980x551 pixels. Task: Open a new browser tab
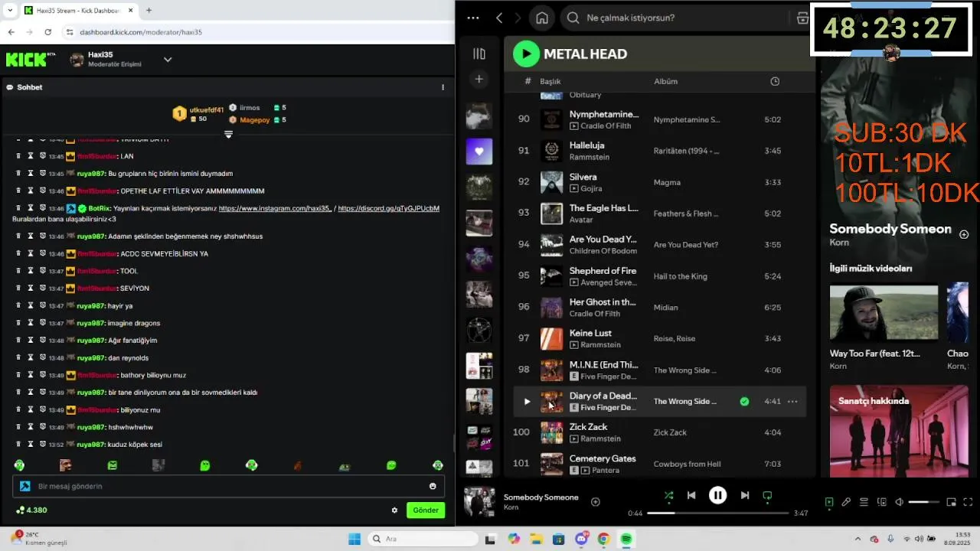coord(149,11)
